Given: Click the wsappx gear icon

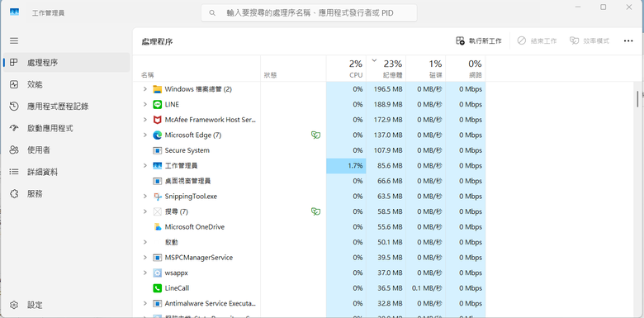Looking at the screenshot, I should pos(158,273).
